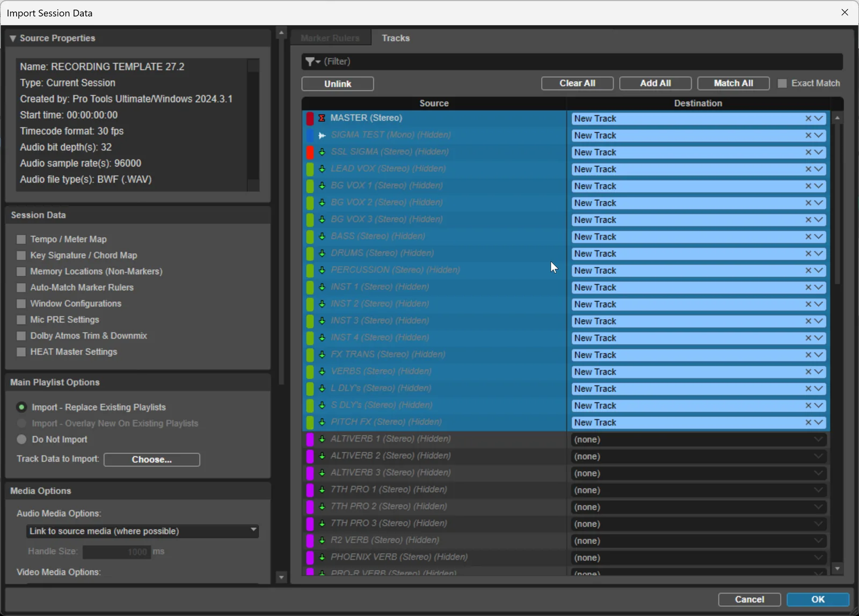Click the Clear All button
Image resolution: width=859 pixels, height=616 pixels.
click(577, 83)
